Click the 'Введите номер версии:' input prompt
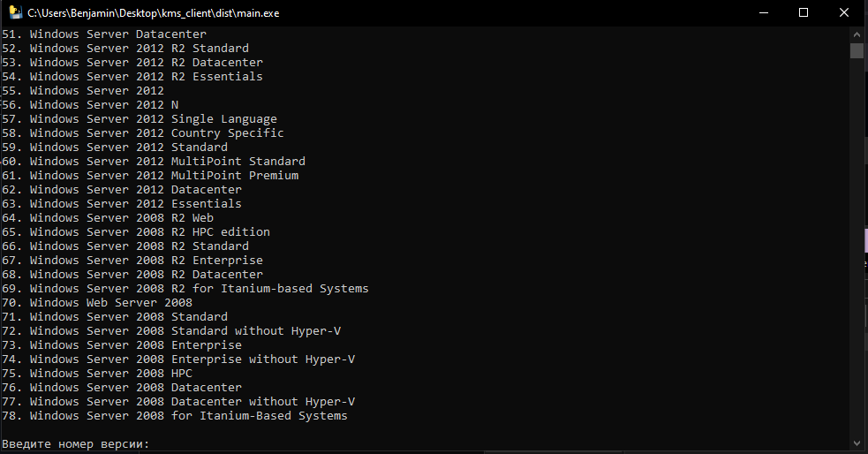 pos(76,444)
